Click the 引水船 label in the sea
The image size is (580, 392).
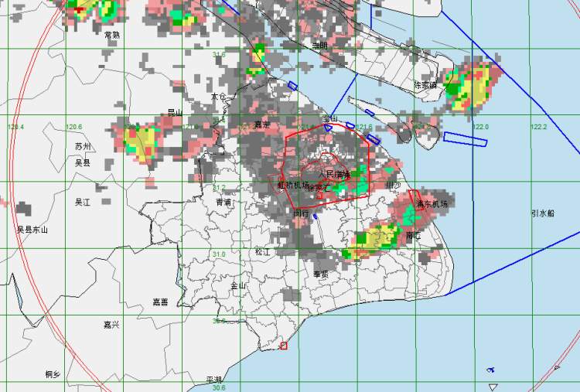coord(542,213)
